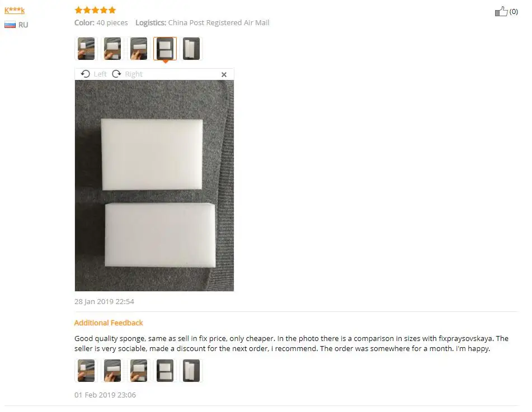Rotate the photo left icon
Image resolution: width=532 pixels, height=412 pixels.
[x=86, y=74]
